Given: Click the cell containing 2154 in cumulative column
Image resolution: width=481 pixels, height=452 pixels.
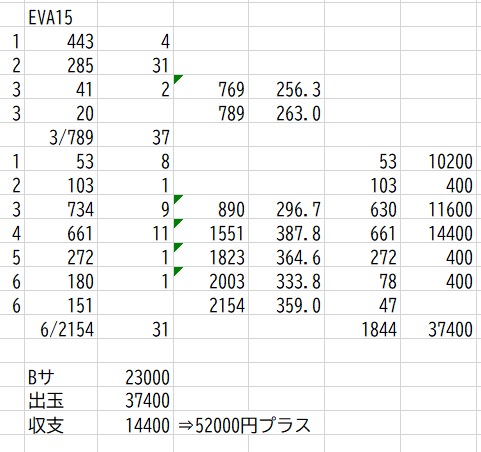Looking at the screenshot, I should pyautogui.click(x=211, y=303).
